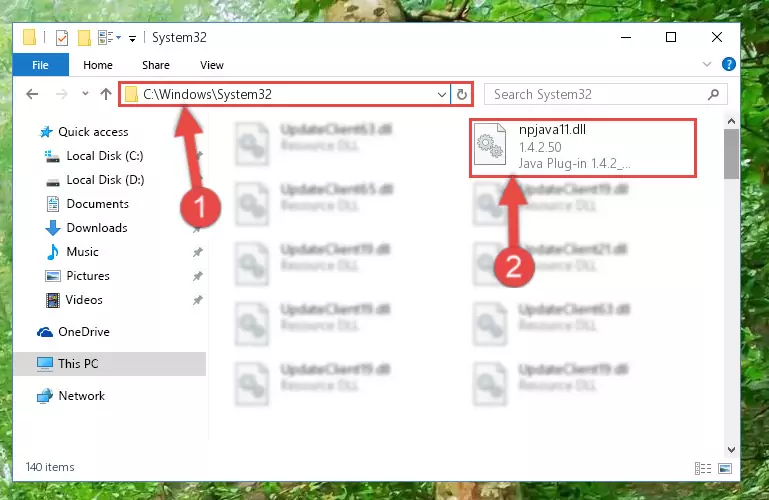The height and width of the screenshot is (500, 769).
Task: Click the Properties checkmark quick access icon
Action: tap(62, 38)
